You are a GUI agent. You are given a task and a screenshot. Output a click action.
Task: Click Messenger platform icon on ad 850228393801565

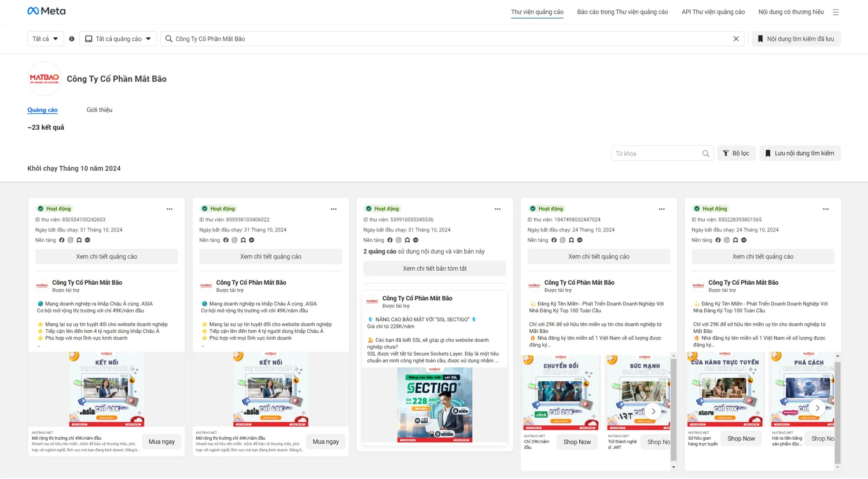[744, 240]
